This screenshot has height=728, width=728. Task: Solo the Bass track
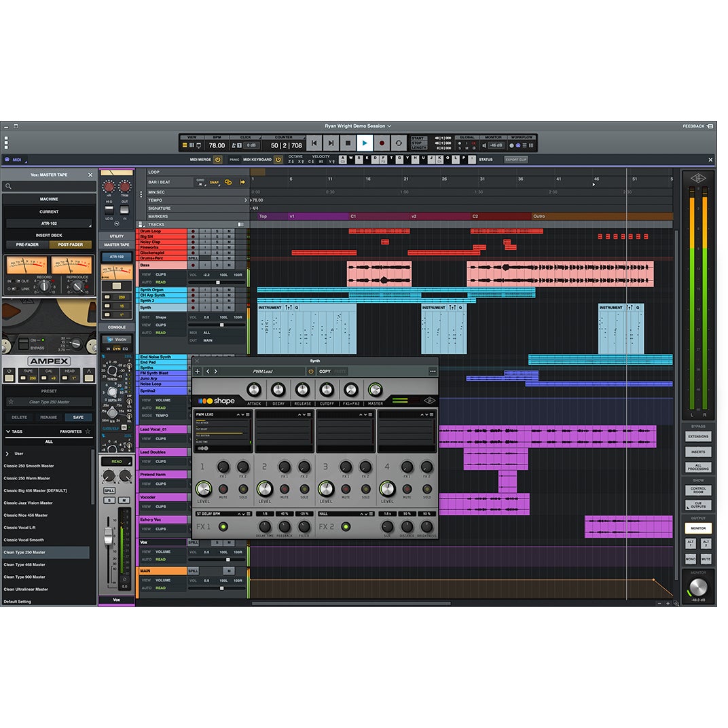pyautogui.click(x=217, y=265)
